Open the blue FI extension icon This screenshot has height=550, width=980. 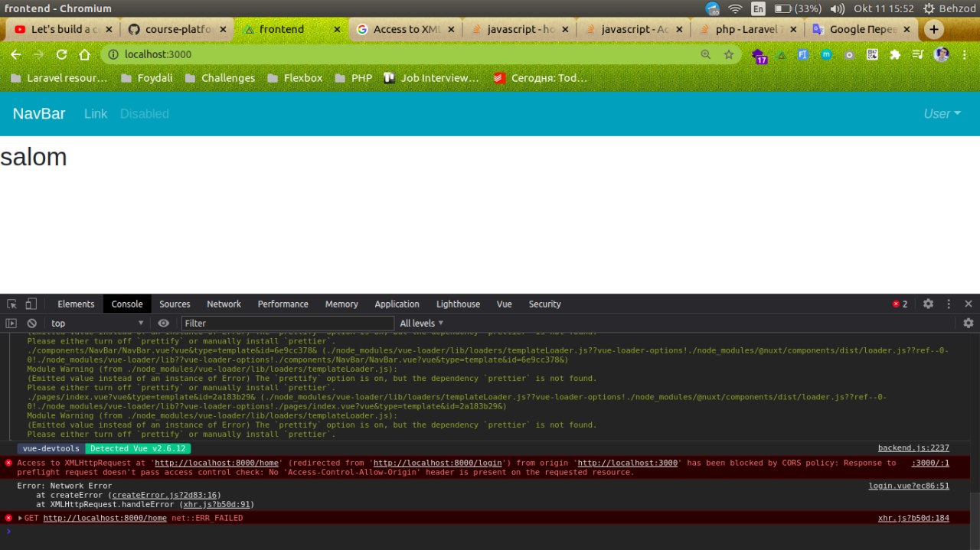click(x=803, y=54)
